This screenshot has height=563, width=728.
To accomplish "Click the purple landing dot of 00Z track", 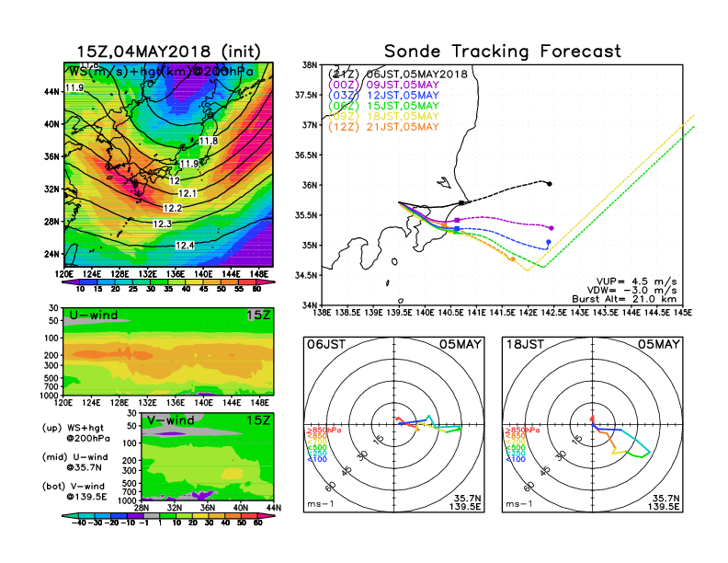I will (552, 228).
